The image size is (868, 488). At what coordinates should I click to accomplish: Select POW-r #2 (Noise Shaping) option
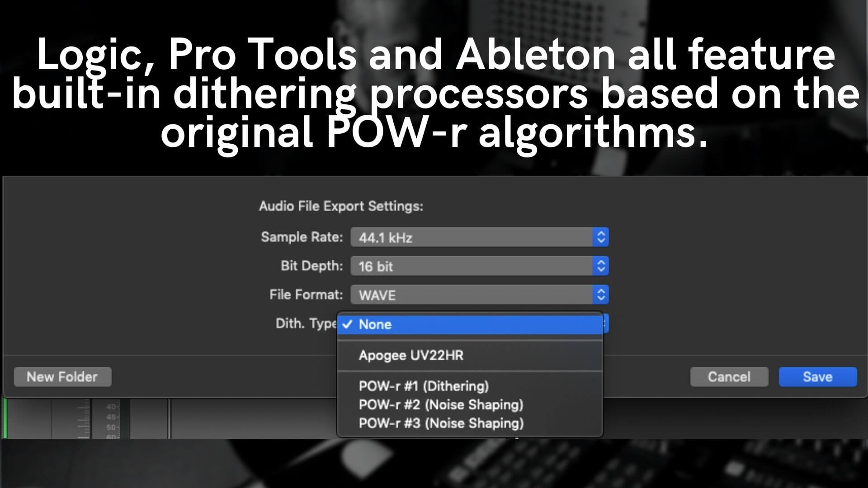click(470, 405)
